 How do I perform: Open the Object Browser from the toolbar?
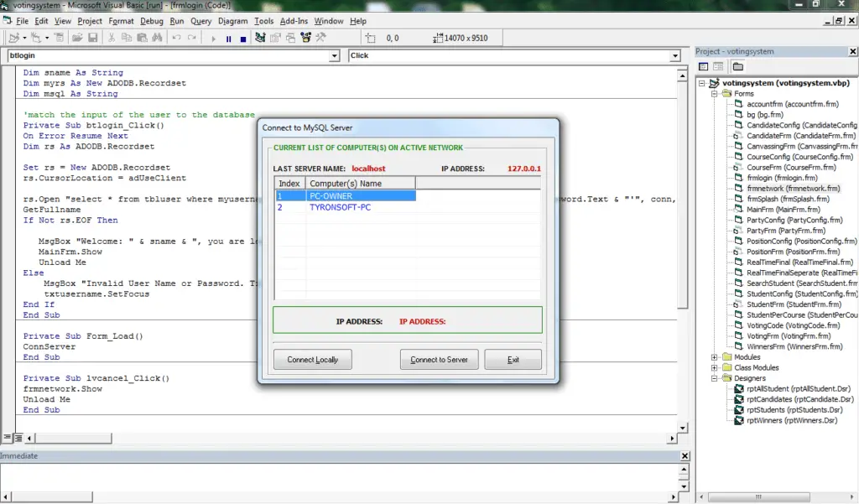304,37
